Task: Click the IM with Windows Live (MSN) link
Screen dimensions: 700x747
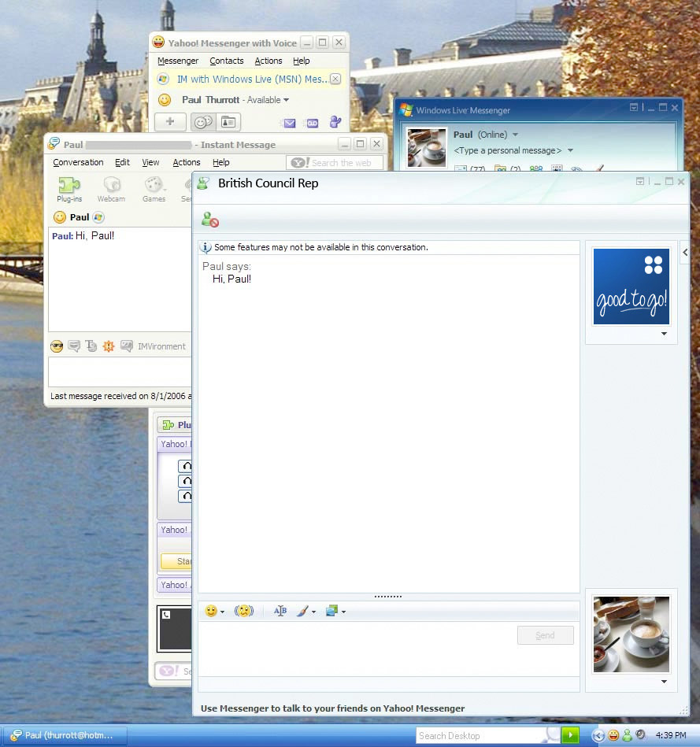Action: 252,79
